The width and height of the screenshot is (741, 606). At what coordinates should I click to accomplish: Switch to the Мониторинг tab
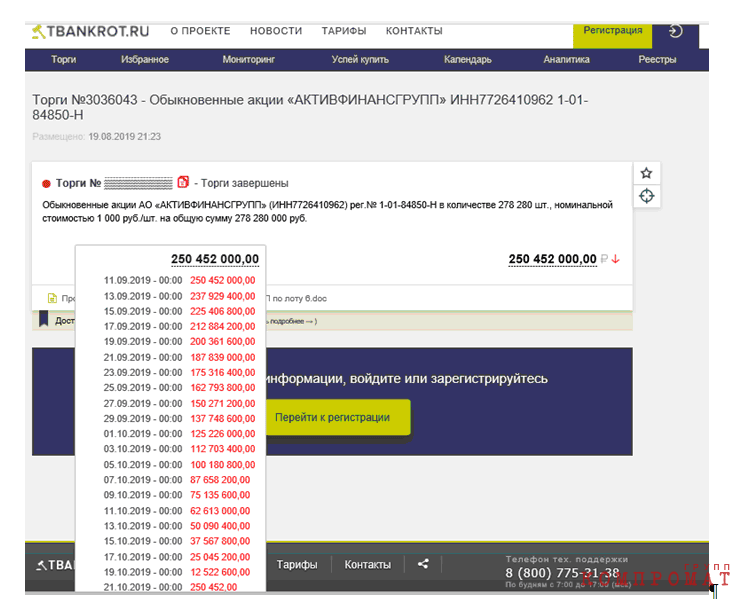249,60
